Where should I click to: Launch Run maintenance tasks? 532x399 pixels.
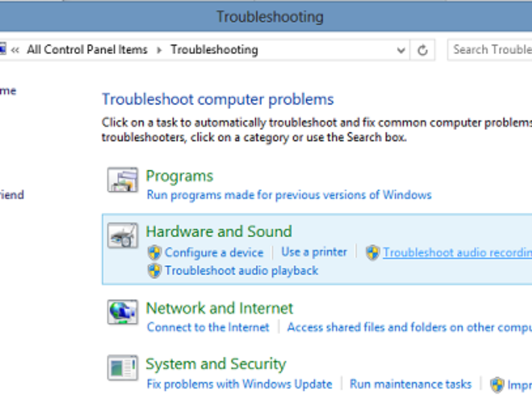point(411,384)
